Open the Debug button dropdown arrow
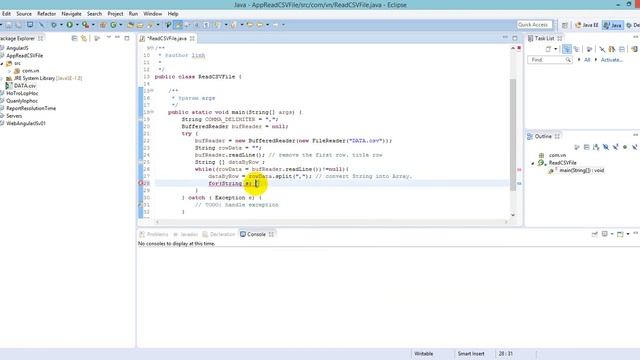This screenshot has height=360, width=640. point(61,25)
